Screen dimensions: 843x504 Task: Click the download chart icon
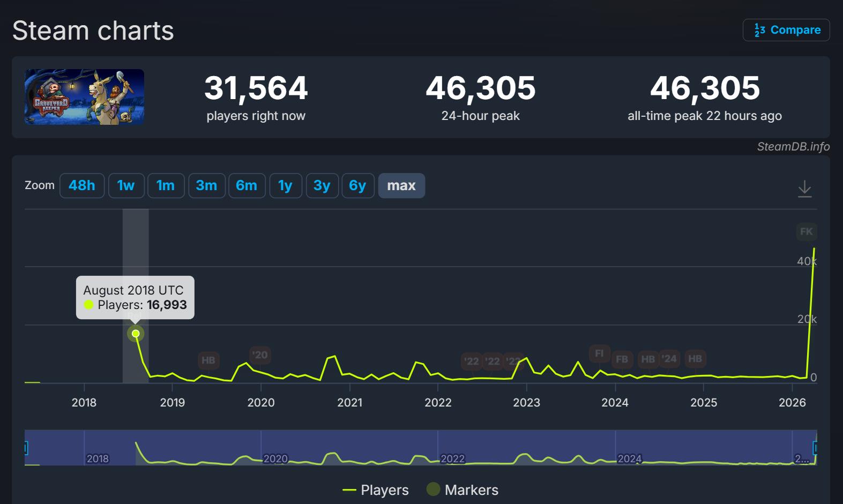click(x=804, y=189)
